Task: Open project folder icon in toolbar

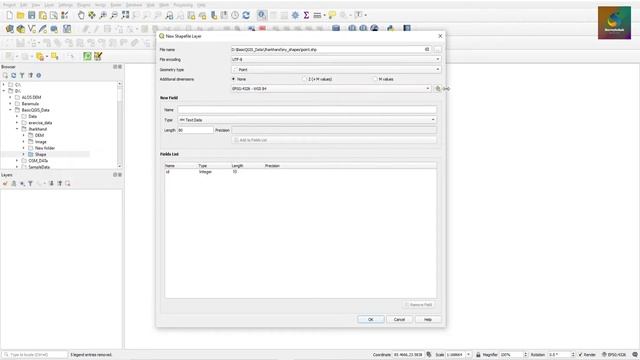Action: [x=20, y=16]
